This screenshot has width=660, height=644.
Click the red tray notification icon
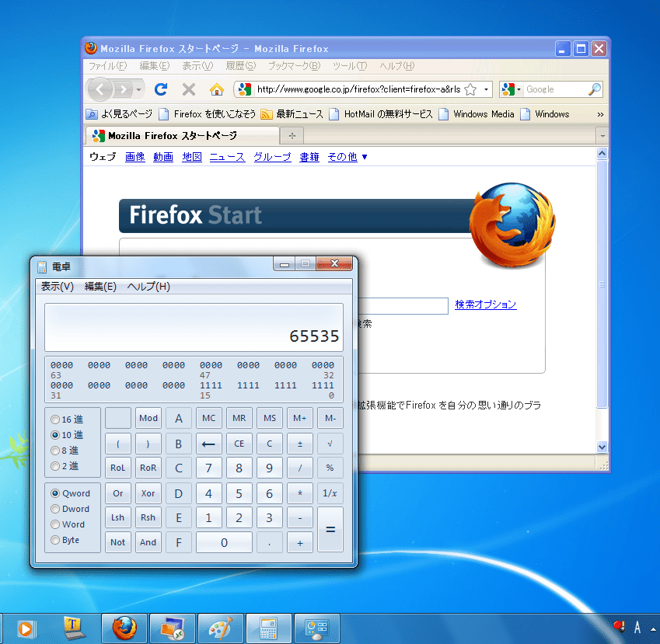coord(619,627)
